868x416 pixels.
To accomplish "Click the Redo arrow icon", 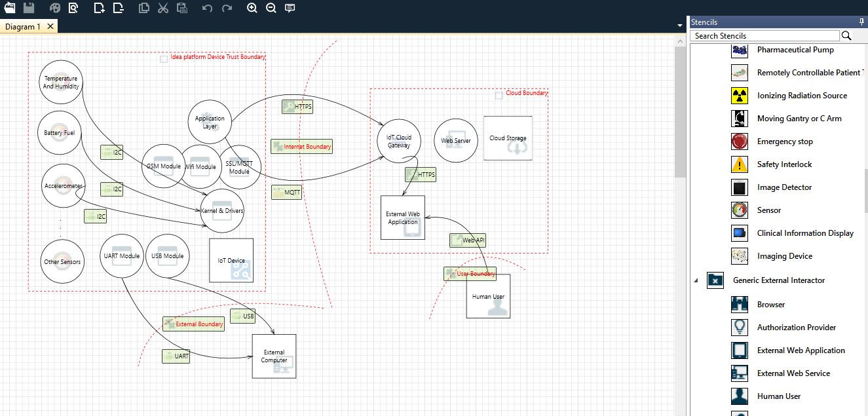I will 227,8.
